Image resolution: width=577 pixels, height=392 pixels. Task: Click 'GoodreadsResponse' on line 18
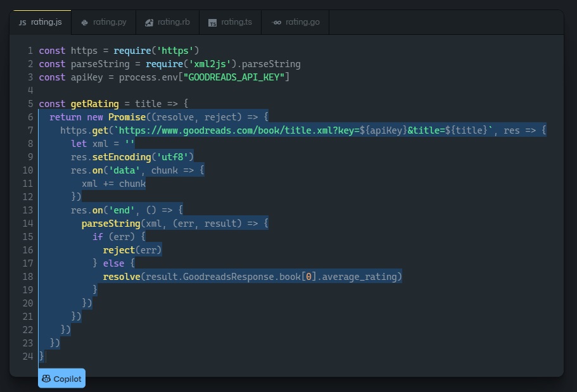click(228, 277)
